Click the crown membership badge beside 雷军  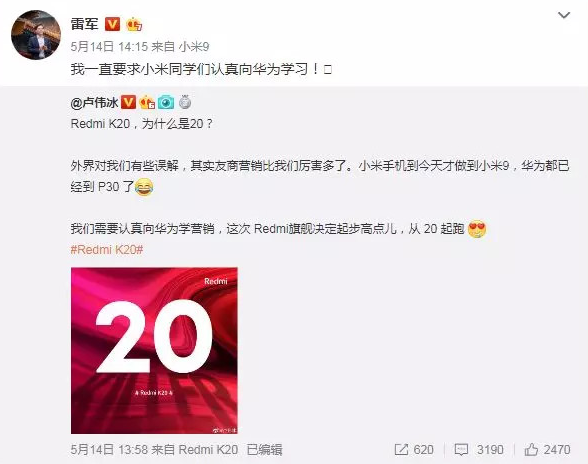(134, 24)
